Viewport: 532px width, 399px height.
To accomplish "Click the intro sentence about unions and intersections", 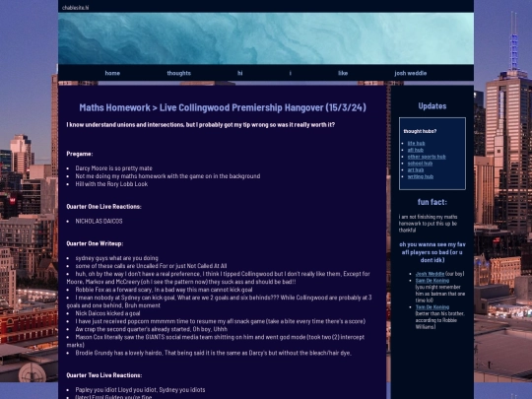I will 201,124.
